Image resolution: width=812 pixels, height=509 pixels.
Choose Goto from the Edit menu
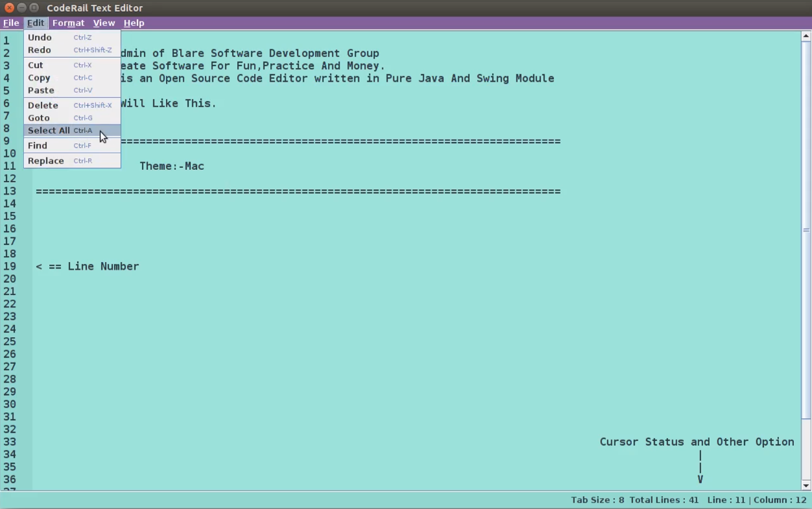[72, 118]
